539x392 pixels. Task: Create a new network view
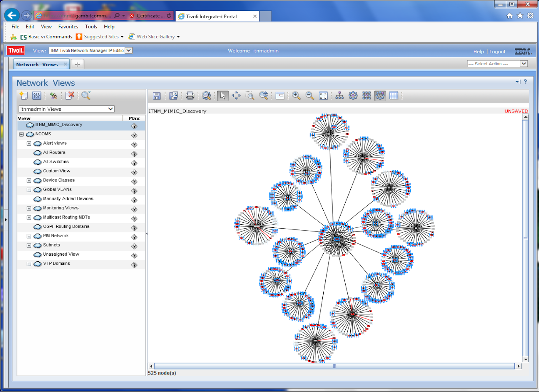coord(24,96)
